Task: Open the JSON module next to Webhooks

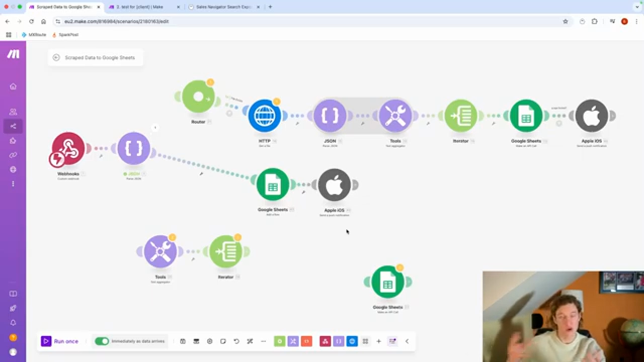Action: 134,149
